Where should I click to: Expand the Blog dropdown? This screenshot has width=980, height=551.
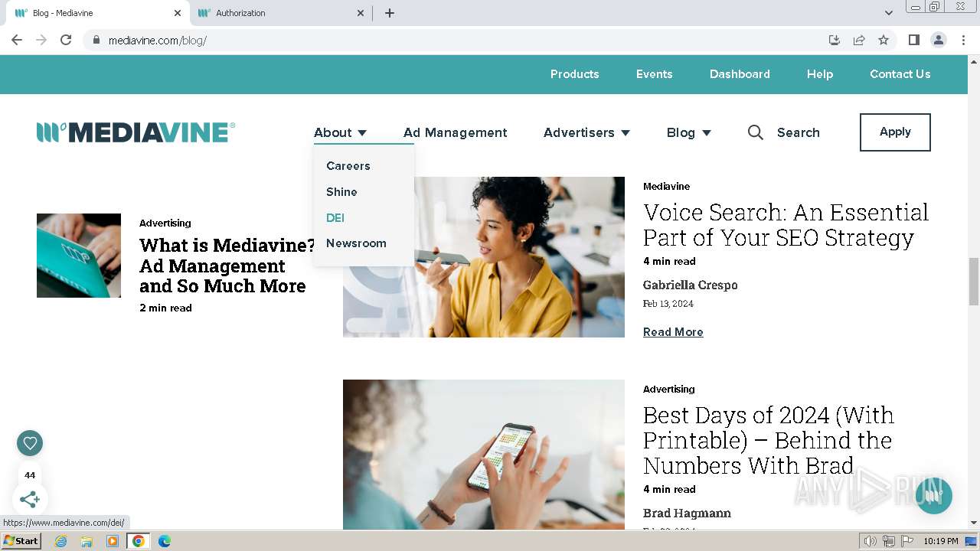tap(688, 132)
